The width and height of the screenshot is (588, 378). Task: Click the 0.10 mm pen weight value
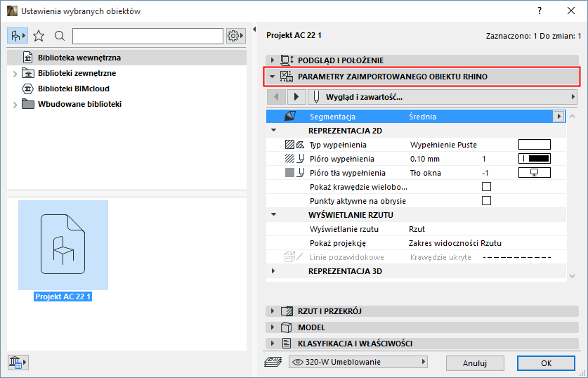(425, 159)
